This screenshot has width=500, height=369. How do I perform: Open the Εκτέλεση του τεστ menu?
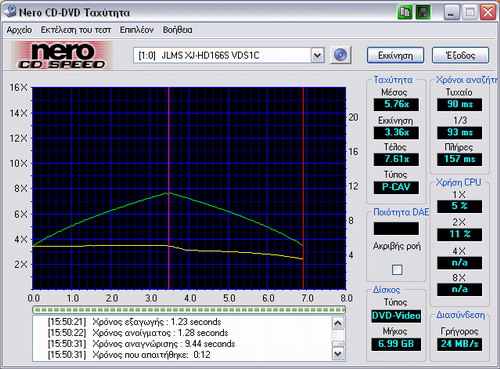pos(76,30)
